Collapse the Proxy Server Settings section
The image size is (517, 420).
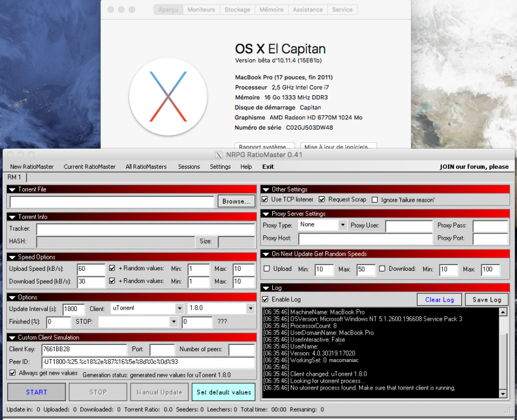coord(266,214)
